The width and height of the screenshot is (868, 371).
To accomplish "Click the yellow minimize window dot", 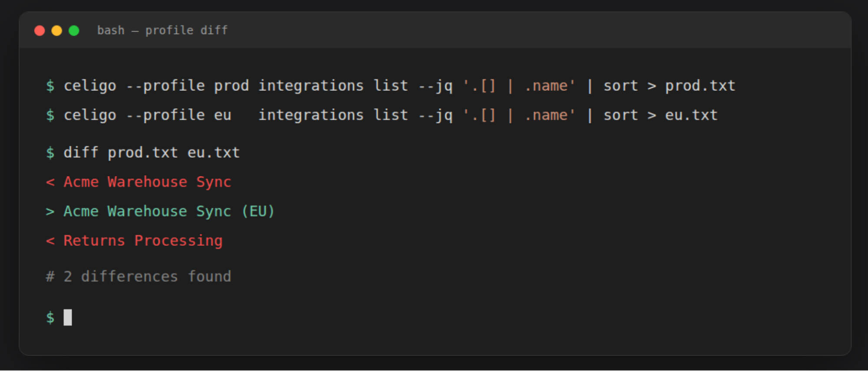I will click(57, 31).
